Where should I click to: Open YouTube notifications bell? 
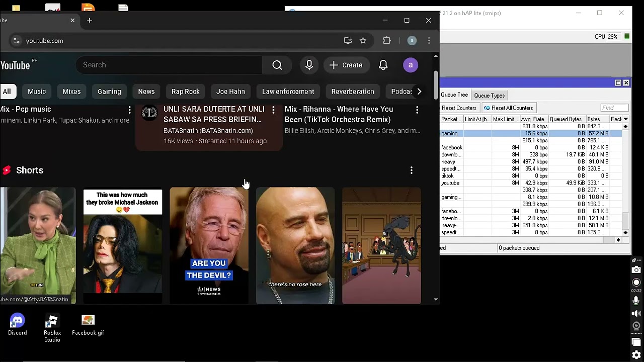click(x=383, y=65)
